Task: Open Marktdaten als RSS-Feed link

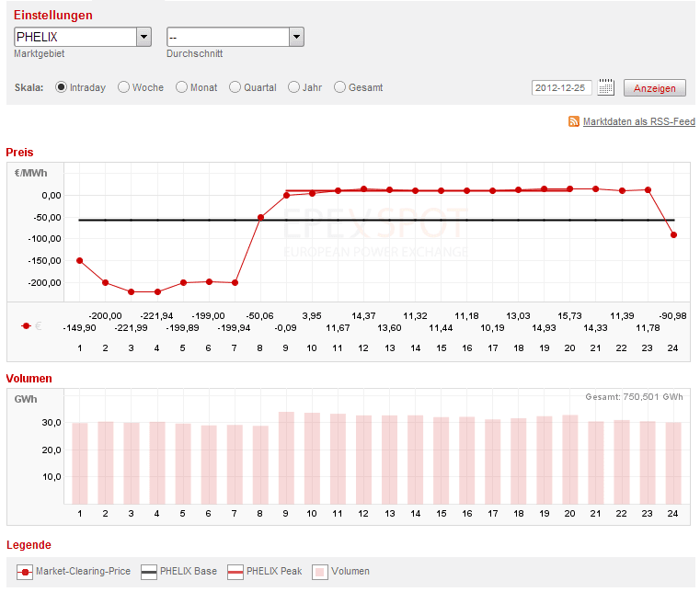Action: (639, 121)
